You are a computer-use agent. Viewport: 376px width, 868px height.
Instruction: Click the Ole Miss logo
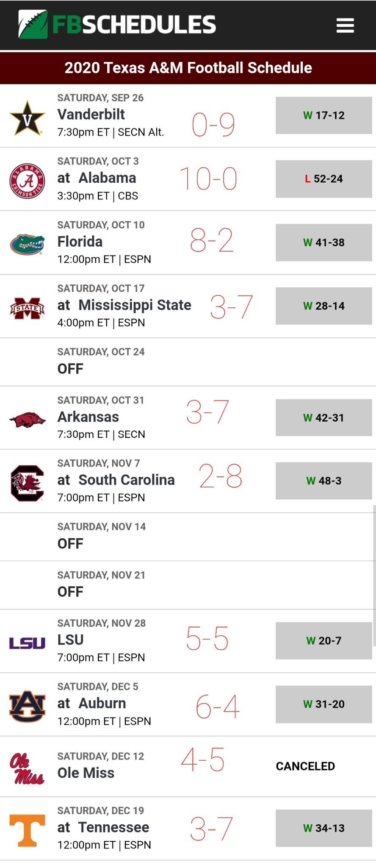tap(27, 768)
